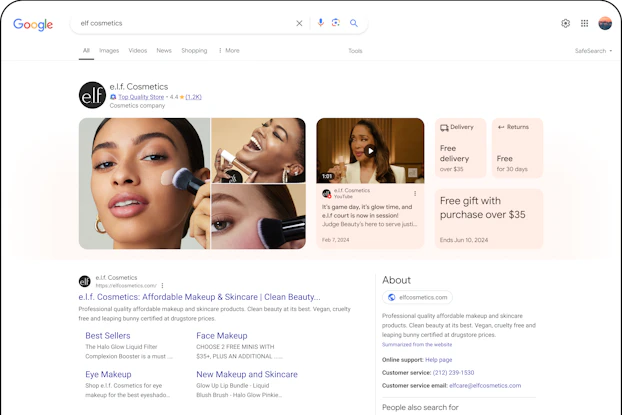Open settings gear icon
The width and height of the screenshot is (622, 415).
tap(566, 23)
